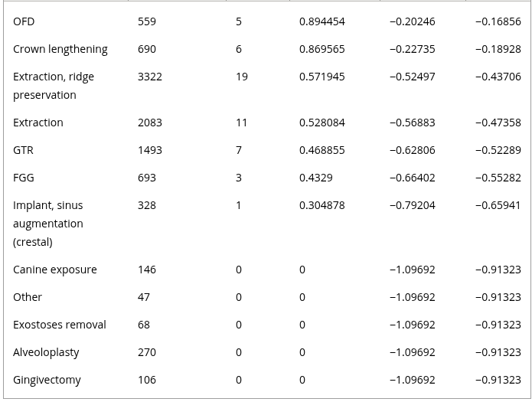This screenshot has height=402, width=532.
Task: Select the Crown lengthening procedure cell
Action: (x=60, y=49)
